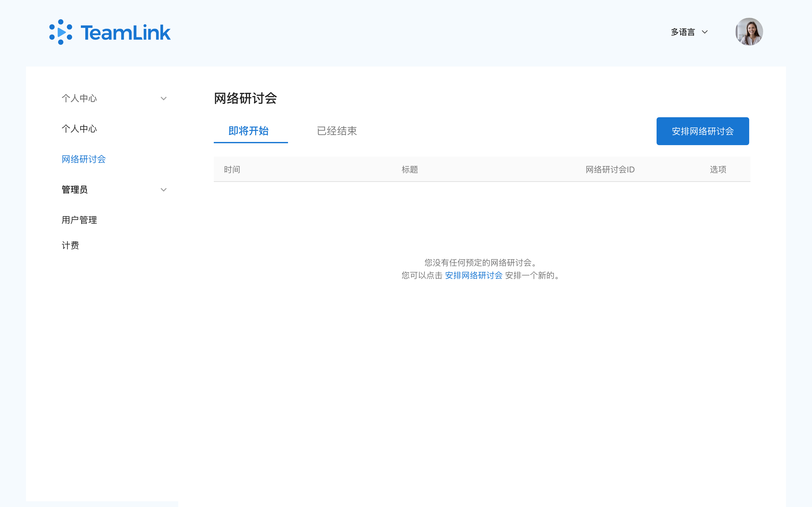Viewport: 812px width, 507px height.
Task: Click the 标题 column header
Action: point(410,170)
